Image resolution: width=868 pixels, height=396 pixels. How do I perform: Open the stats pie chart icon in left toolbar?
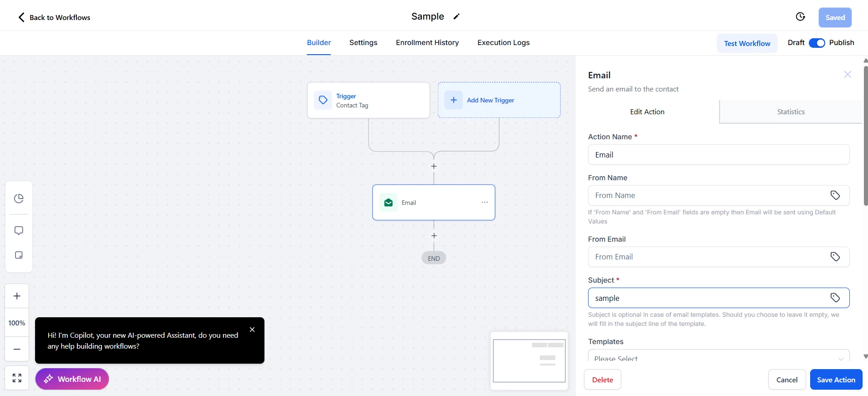19,198
